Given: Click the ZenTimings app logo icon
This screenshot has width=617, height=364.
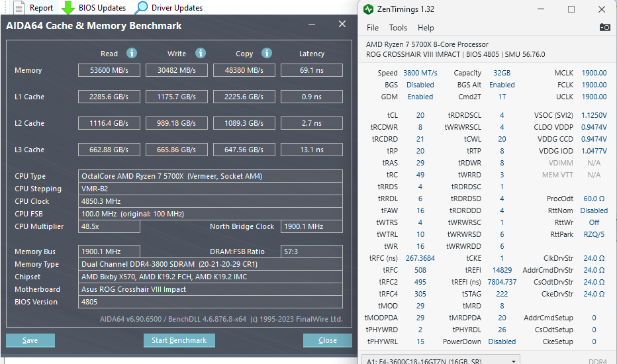Looking at the screenshot, I should click(x=368, y=9).
